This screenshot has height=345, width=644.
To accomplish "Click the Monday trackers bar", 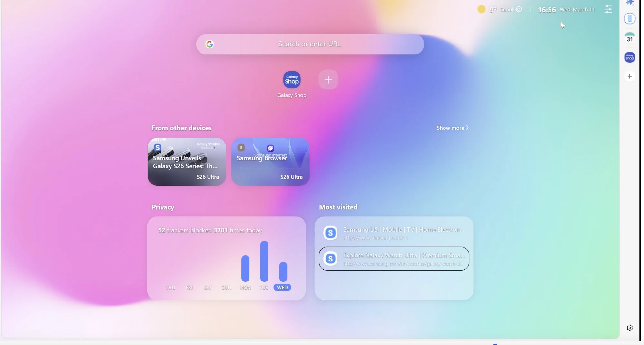I will (x=245, y=269).
